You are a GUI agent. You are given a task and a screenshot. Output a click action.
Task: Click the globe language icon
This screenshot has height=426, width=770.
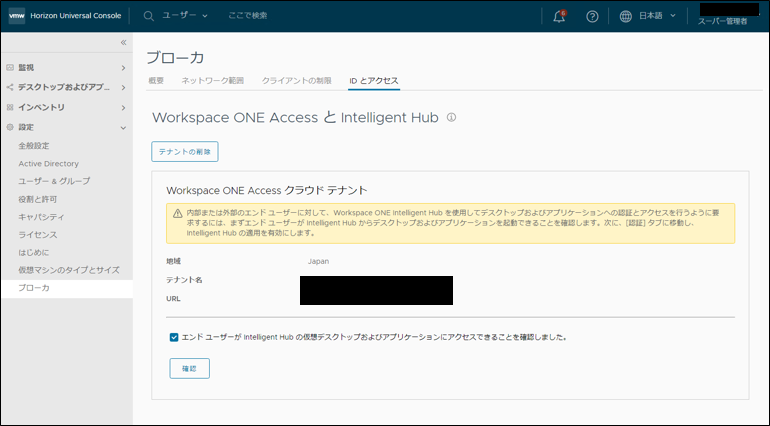pyautogui.click(x=625, y=16)
